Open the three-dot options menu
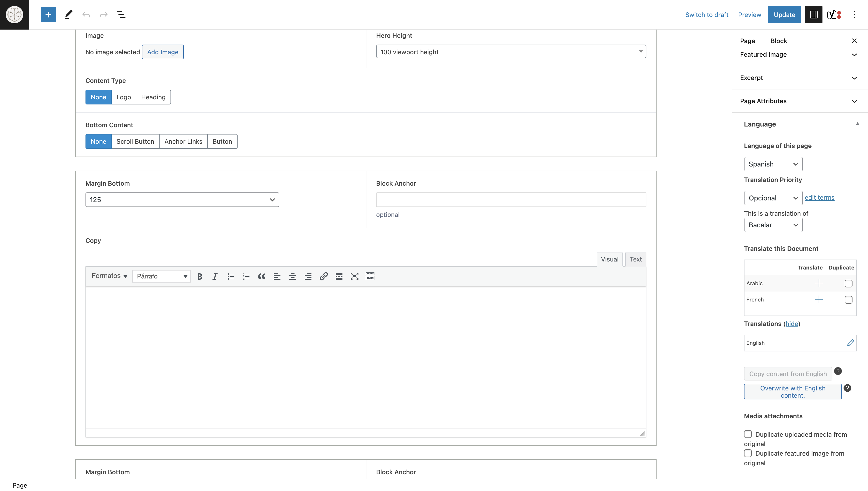 pos(854,15)
